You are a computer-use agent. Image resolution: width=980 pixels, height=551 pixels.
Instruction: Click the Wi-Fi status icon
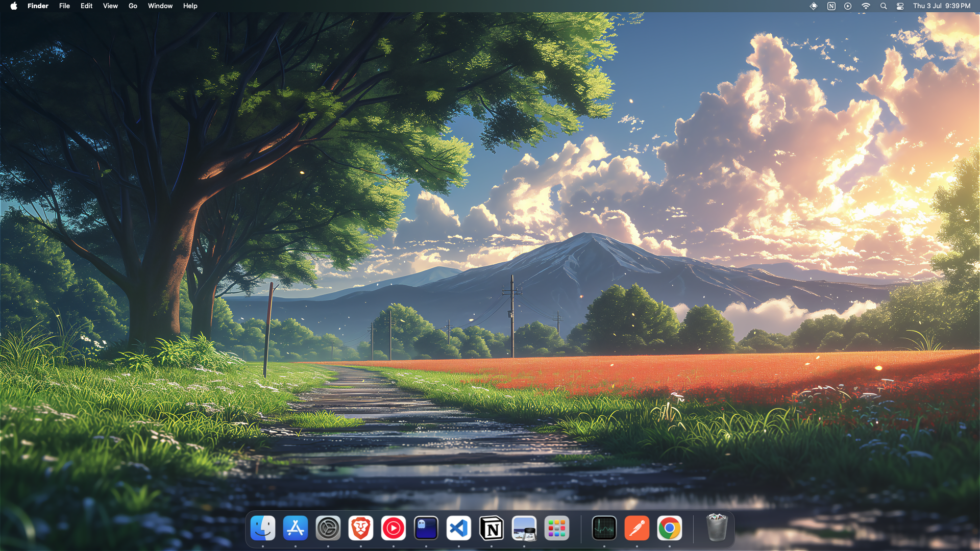(x=866, y=6)
